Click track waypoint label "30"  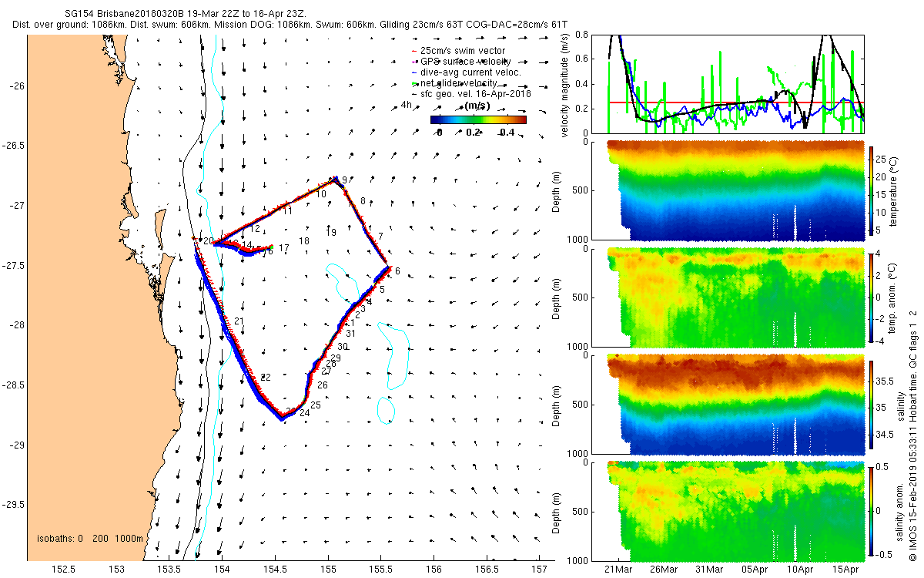pyautogui.click(x=343, y=347)
